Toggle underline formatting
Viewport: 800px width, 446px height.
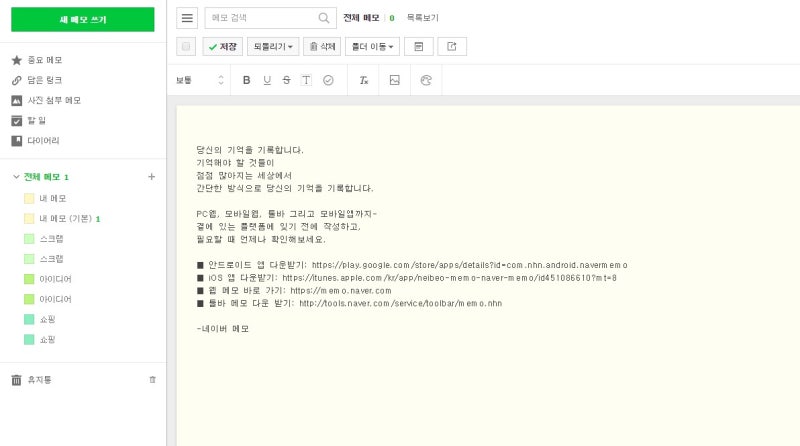[267, 80]
